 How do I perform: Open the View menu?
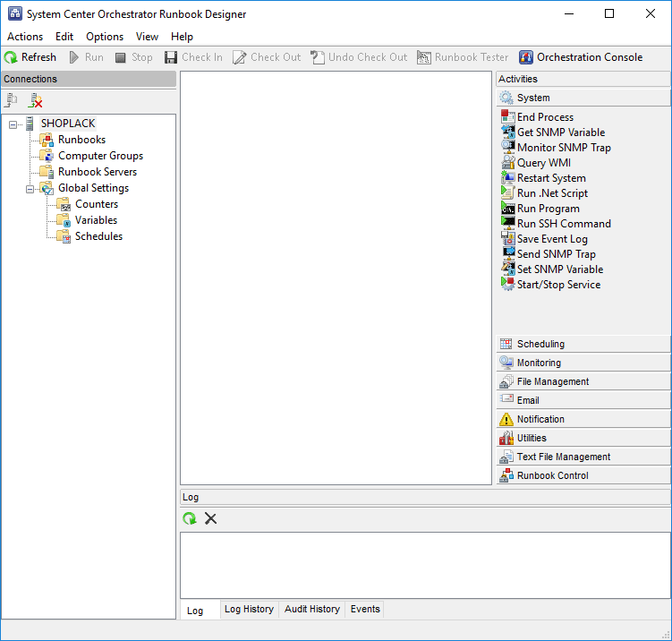tap(147, 37)
